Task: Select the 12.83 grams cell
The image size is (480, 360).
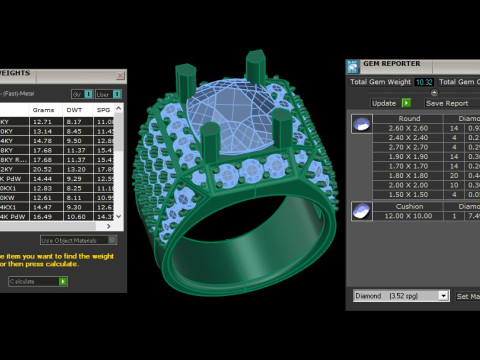Action: pyautogui.click(x=46, y=188)
